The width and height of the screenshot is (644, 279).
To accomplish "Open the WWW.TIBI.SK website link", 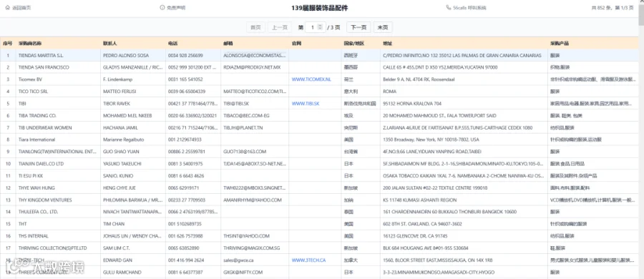I will (x=306, y=104).
